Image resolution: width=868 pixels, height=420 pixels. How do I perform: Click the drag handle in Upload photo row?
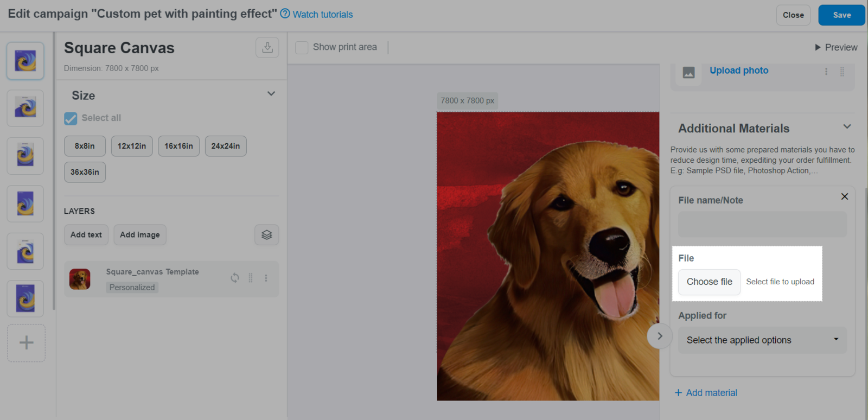842,72
